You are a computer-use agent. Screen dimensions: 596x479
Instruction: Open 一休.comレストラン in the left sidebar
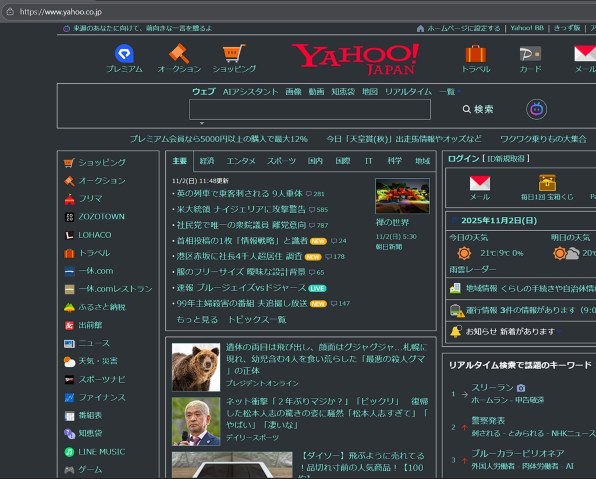point(116,289)
